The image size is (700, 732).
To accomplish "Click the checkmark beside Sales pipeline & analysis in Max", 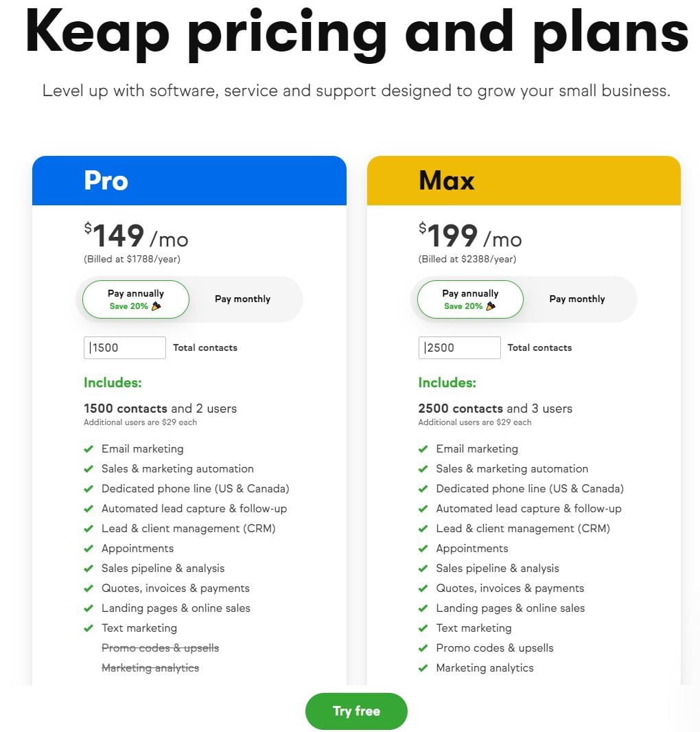I will pyautogui.click(x=423, y=569).
